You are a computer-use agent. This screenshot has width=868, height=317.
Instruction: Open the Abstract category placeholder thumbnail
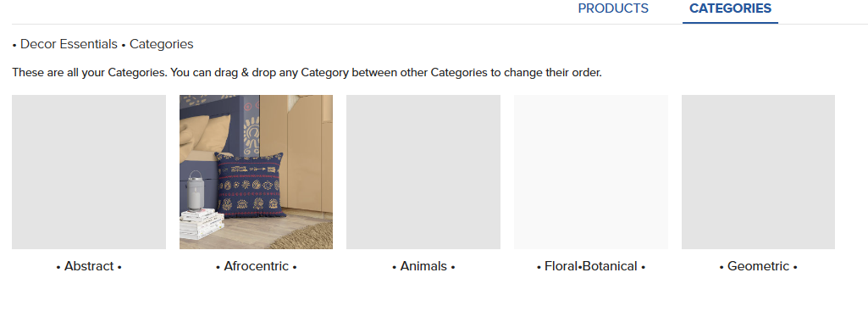(x=89, y=172)
